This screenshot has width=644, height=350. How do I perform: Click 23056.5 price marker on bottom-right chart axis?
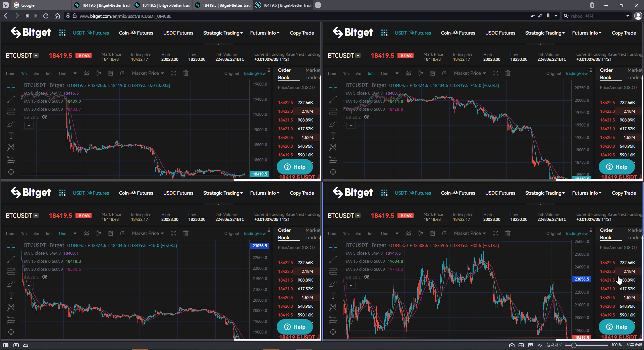[x=582, y=279]
